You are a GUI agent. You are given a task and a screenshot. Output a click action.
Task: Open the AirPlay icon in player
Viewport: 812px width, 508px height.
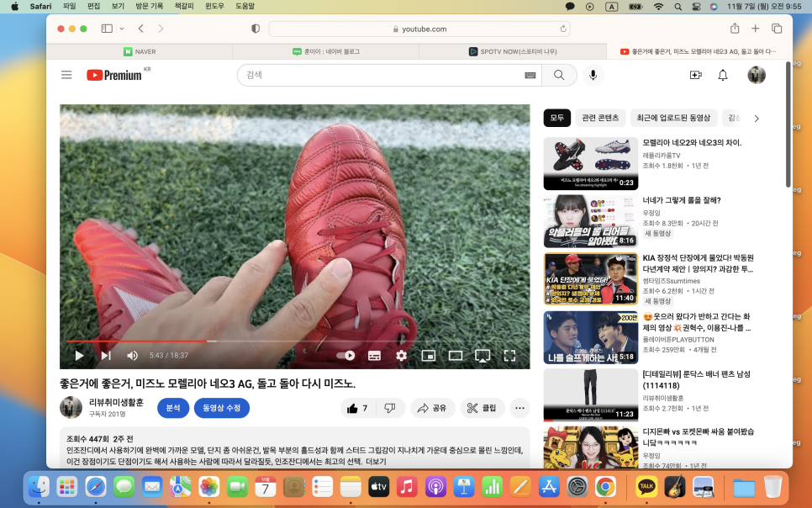point(482,356)
